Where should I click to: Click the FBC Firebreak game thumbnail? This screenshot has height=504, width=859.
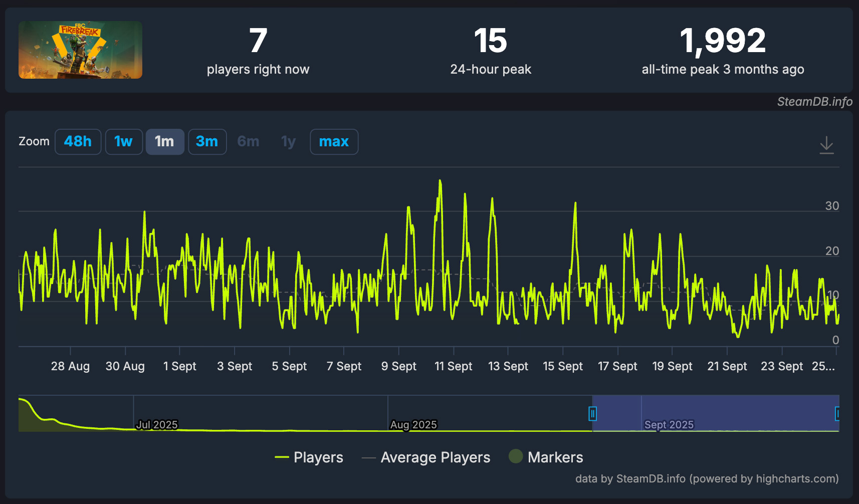(x=80, y=50)
